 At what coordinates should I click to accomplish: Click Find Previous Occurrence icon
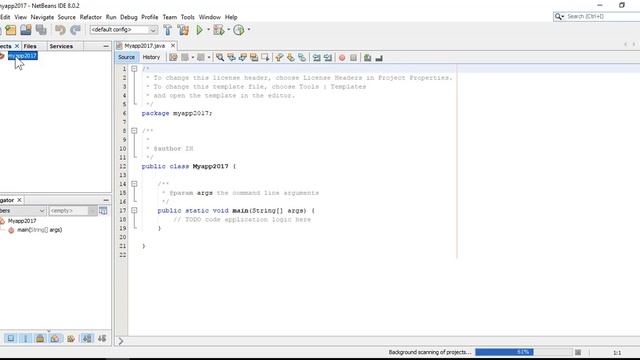[231, 58]
